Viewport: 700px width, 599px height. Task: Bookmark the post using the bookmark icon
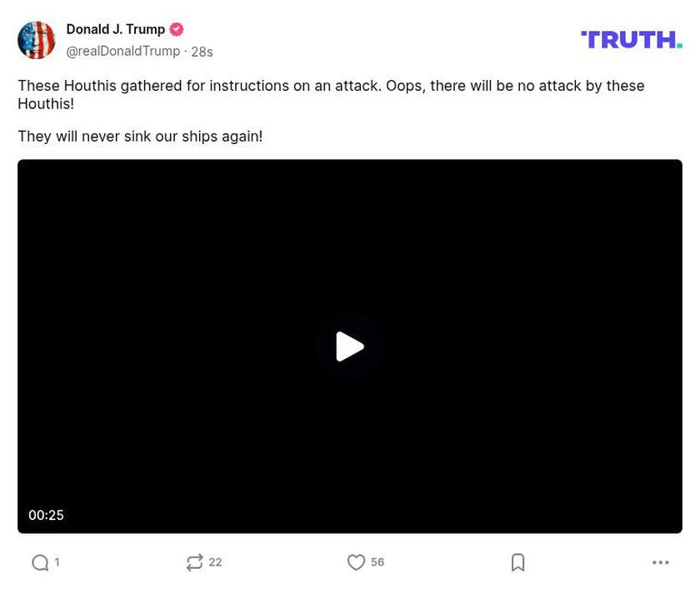pos(517,562)
